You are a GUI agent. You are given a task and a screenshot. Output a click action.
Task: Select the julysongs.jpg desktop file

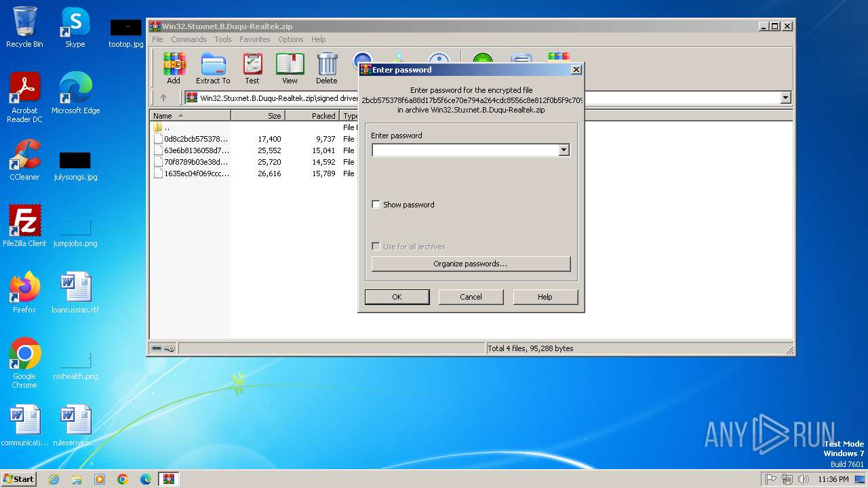coord(75,165)
